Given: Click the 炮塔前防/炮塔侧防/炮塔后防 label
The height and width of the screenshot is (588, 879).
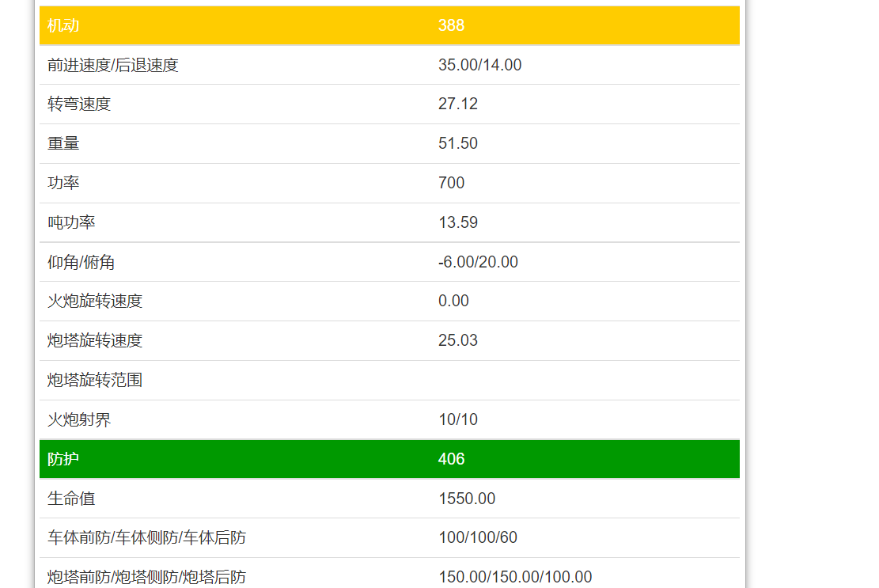Looking at the screenshot, I should pyautogui.click(x=146, y=578).
